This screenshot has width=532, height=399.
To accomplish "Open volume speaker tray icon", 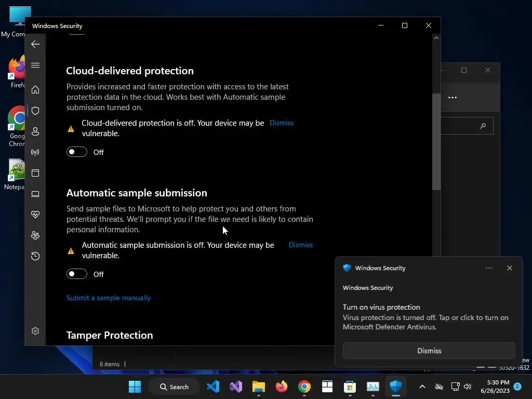I will (468, 387).
